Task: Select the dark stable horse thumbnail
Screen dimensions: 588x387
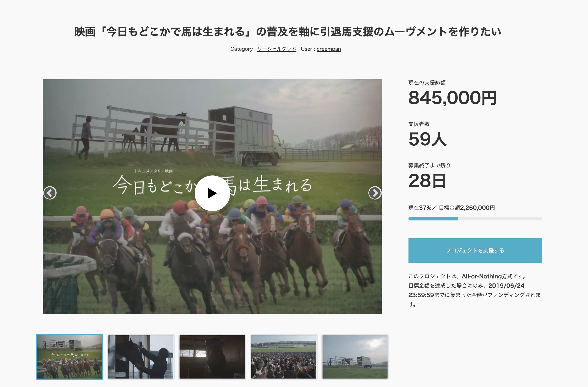Action: pos(212,357)
